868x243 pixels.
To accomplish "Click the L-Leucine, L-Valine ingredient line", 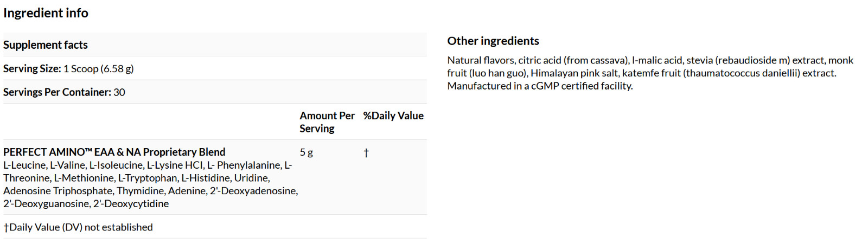I will point(148,165).
